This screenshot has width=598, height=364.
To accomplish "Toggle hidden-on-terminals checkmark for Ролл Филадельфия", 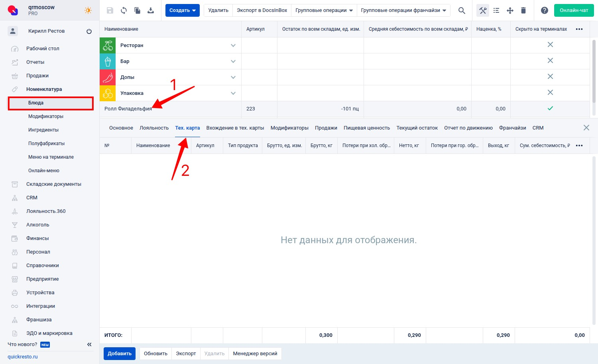I will click(x=550, y=108).
